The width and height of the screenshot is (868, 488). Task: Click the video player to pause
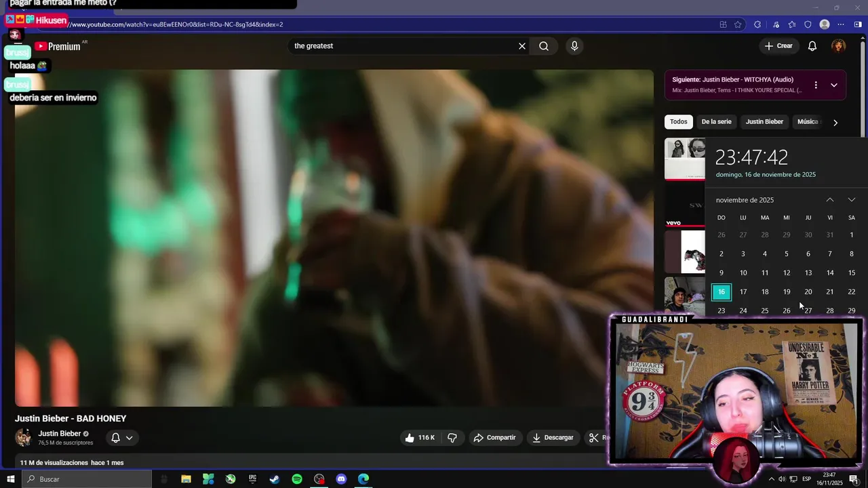(334, 238)
